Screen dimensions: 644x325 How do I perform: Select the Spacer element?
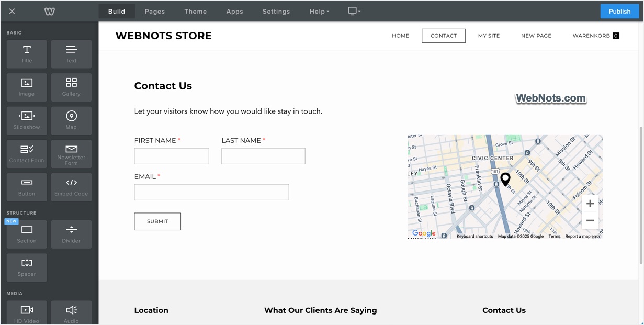pos(27,267)
